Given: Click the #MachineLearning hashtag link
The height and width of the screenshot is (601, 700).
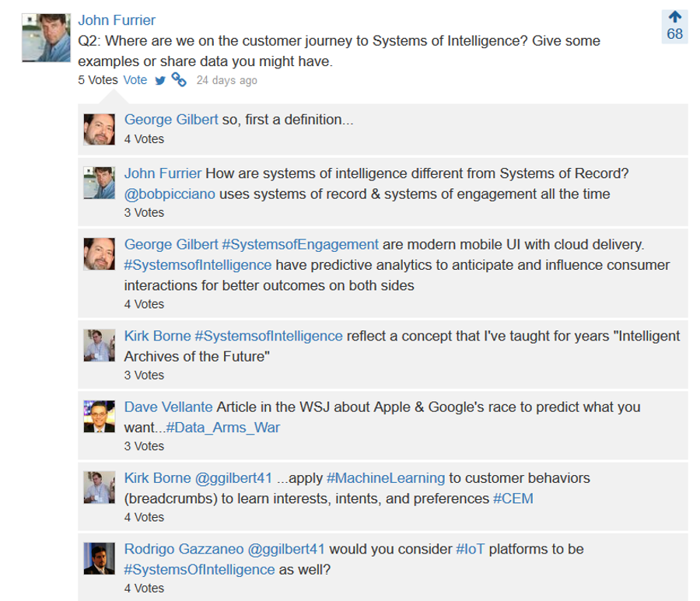Looking at the screenshot, I should (386, 478).
